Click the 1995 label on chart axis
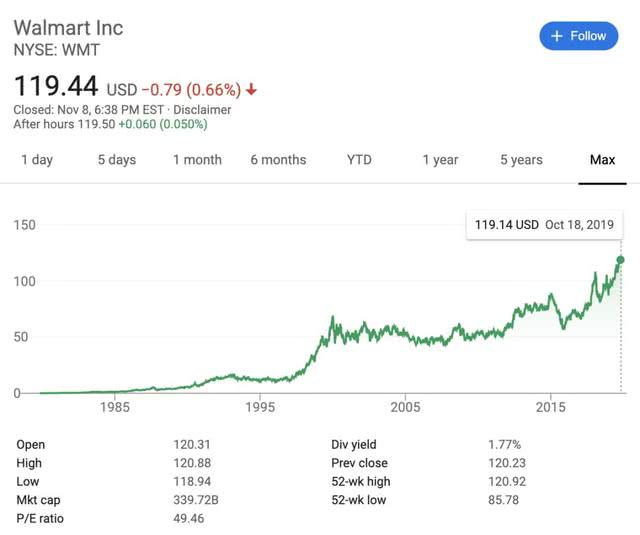Image resolution: width=640 pixels, height=535 pixels. pyautogui.click(x=260, y=408)
